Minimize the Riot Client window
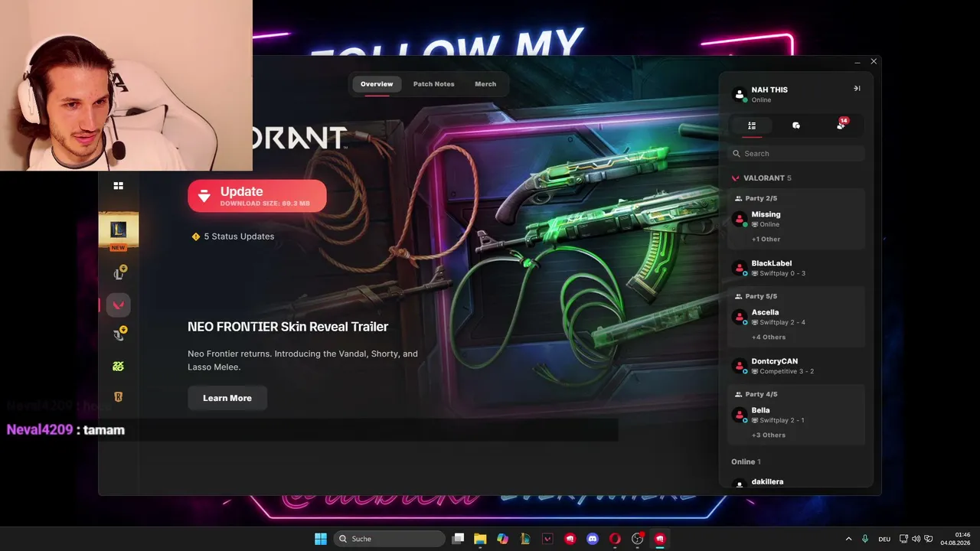 click(x=857, y=61)
